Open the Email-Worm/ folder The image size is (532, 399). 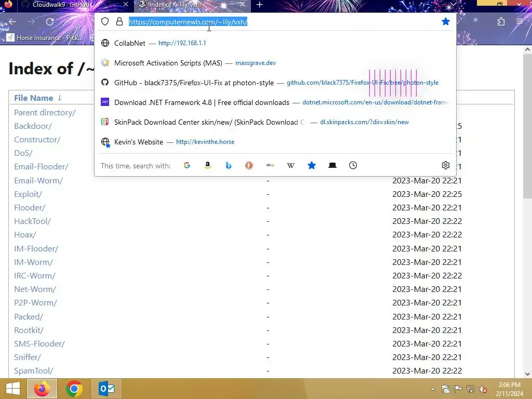38,180
